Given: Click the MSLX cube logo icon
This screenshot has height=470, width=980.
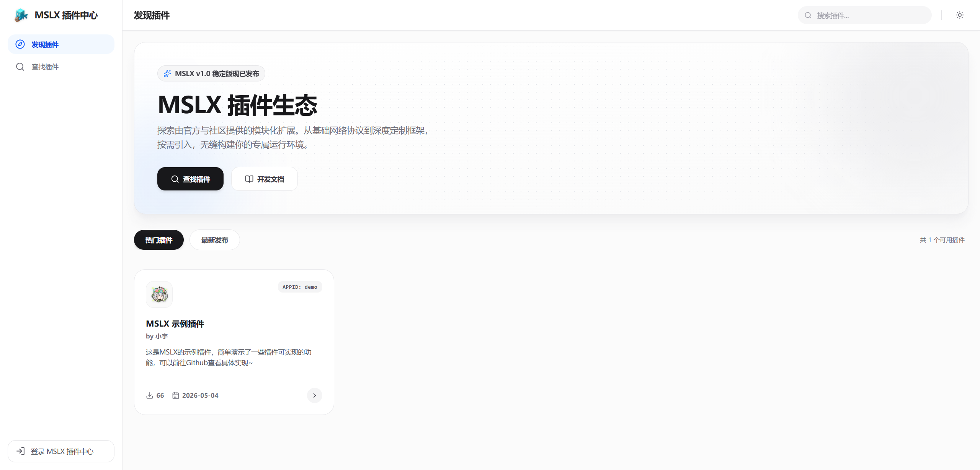Looking at the screenshot, I should [x=21, y=15].
